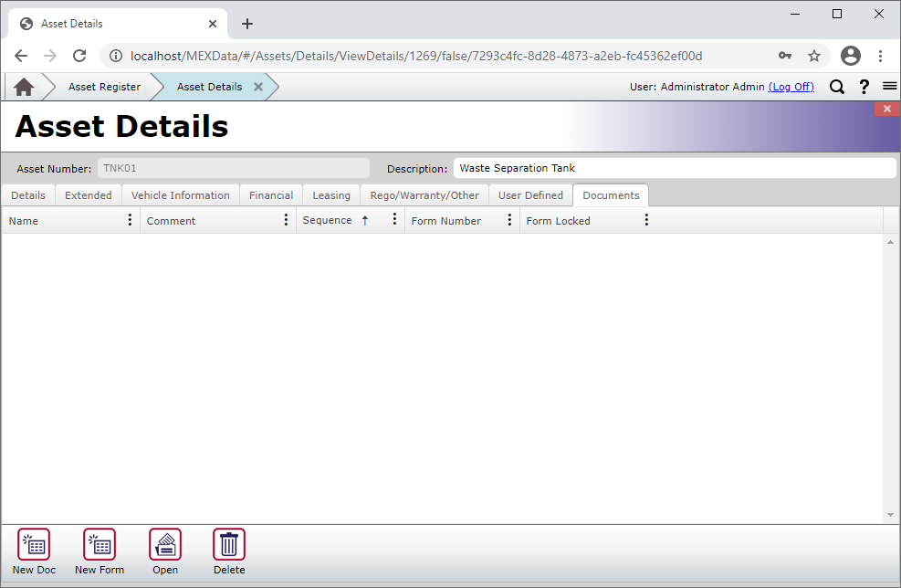Click the browser profile avatar icon
Image resolution: width=901 pixels, height=588 pixels.
[851, 56]
